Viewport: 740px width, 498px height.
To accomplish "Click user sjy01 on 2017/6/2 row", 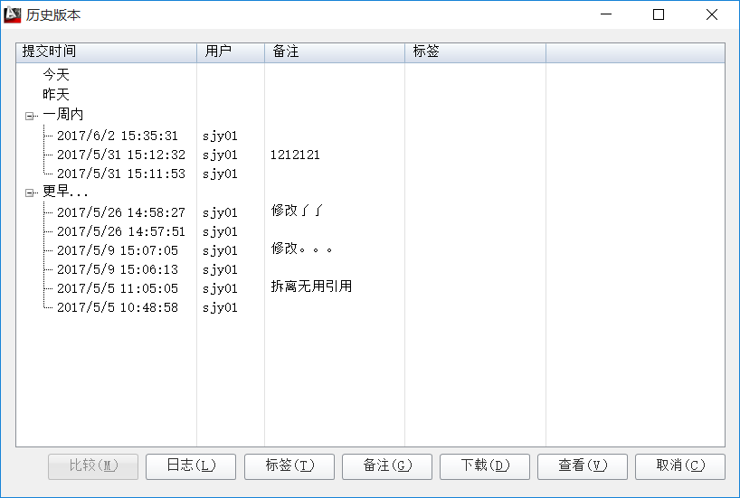I will 219,136.
